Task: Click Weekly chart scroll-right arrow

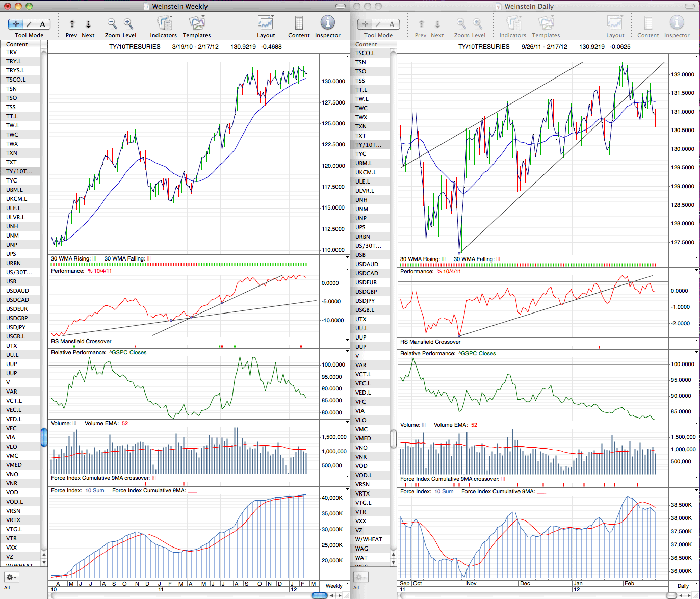Action: tap(340, 595)
